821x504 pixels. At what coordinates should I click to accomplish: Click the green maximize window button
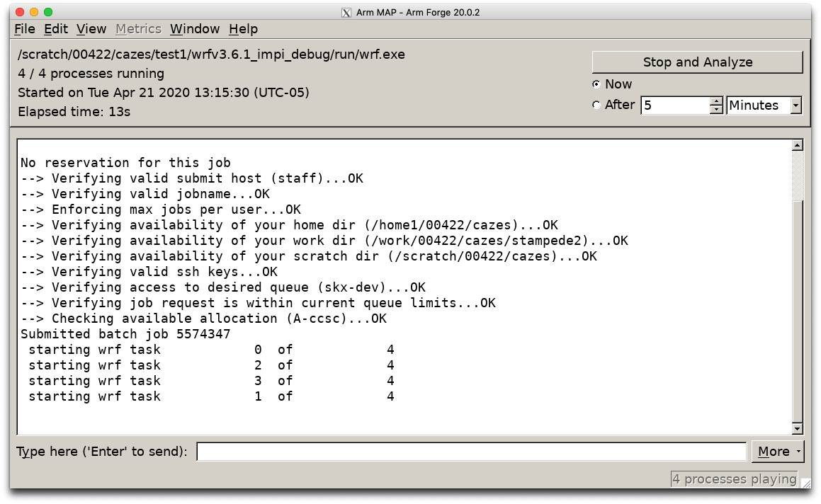(48, 12)
